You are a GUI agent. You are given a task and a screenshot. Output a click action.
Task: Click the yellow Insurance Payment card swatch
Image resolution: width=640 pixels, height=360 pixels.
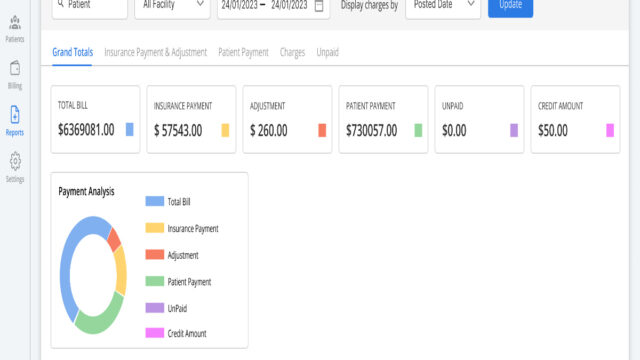coord(225,130)
